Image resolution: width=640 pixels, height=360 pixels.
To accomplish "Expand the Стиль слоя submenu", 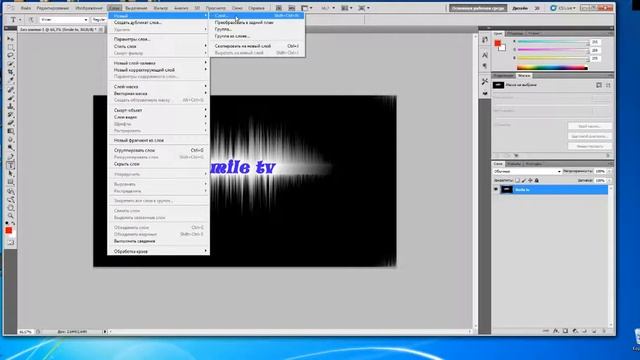I will pos(160,46).
